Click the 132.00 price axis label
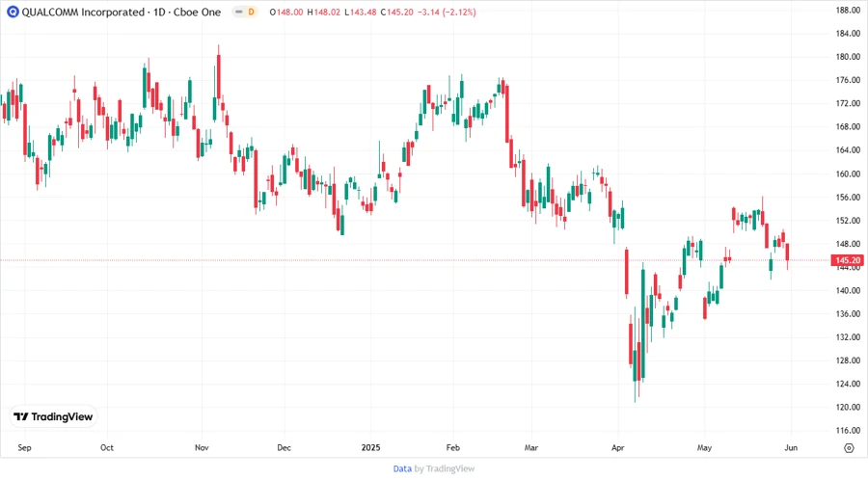Image resolution: width=868 pixels, height=480 pixels. point(848,336)
